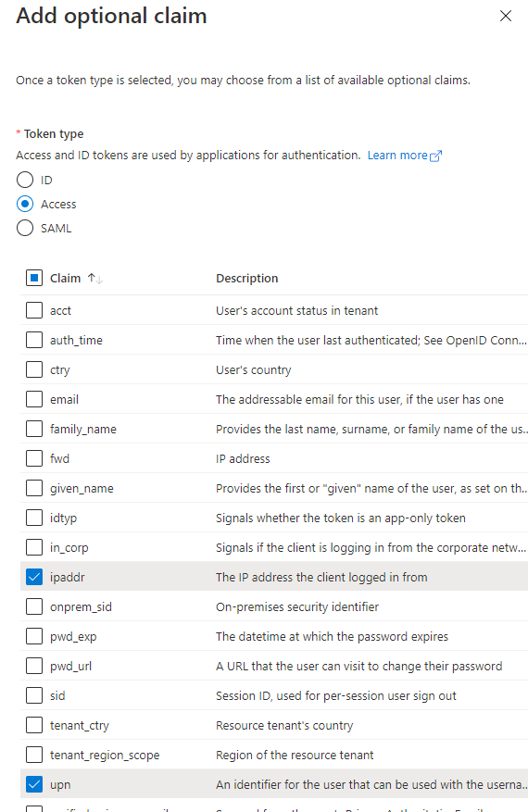Uncheck the upn claim checkbox
Viewport: 528px width, 812px height.
(34, 784)
